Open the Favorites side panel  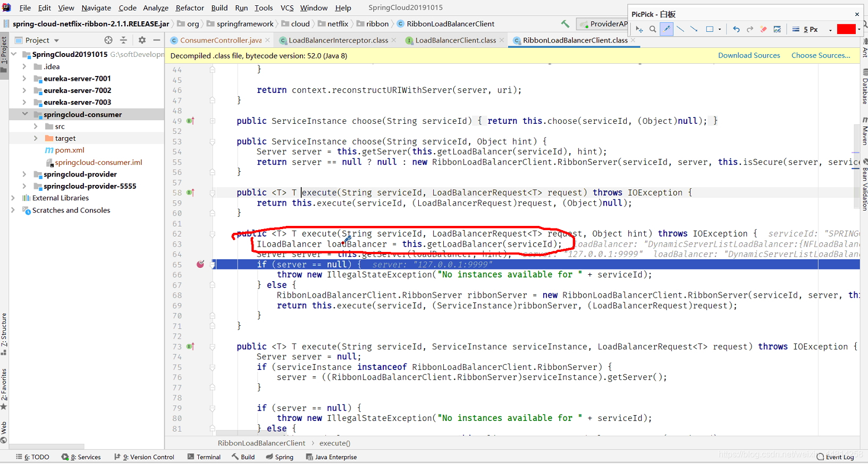pyautogui.click(x=4, y=389)
